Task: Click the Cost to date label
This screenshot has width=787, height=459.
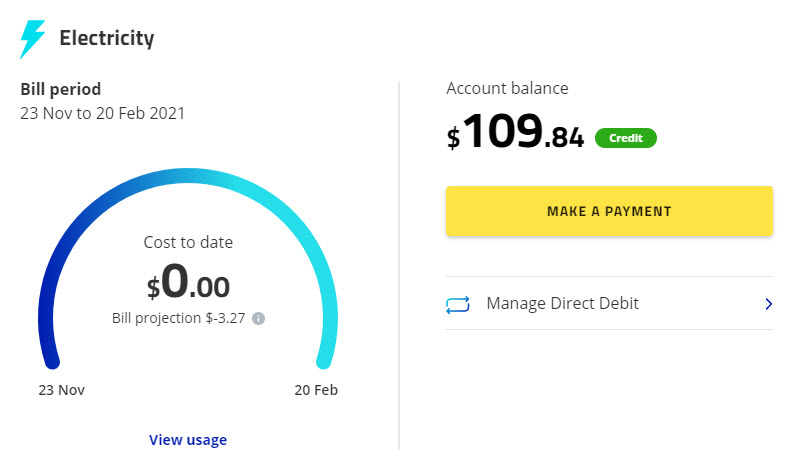Action: click(188, 242)
